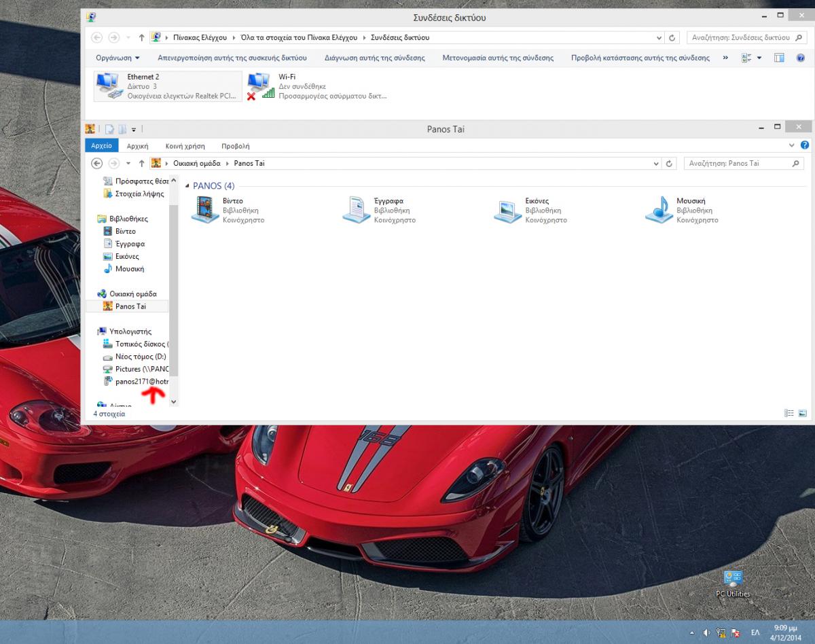815x644 pixels.
Task: Open recent locations dropdown in Panos Tai
Action: (128, 164)
